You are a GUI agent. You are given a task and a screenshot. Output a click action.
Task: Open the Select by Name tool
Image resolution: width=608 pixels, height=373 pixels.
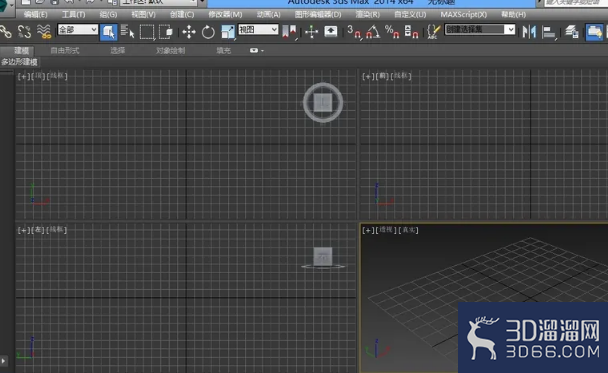tap(128, 32)
